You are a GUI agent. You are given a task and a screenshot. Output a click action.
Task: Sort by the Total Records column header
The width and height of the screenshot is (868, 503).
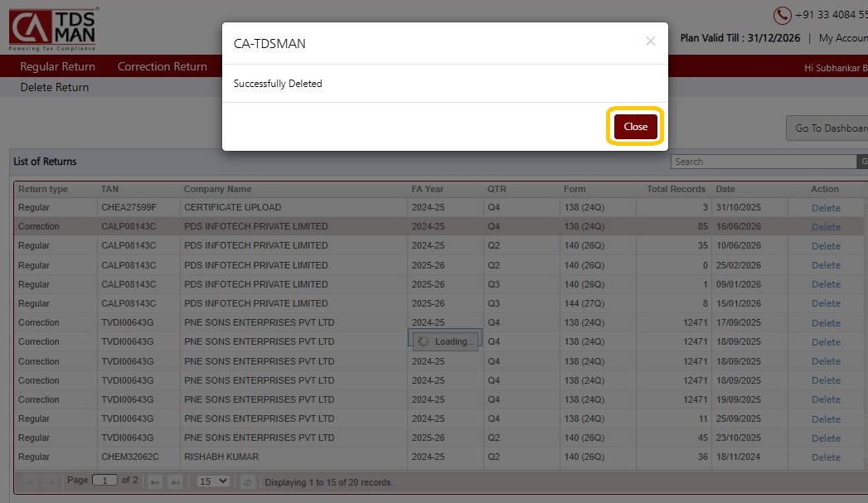[676, 189]
